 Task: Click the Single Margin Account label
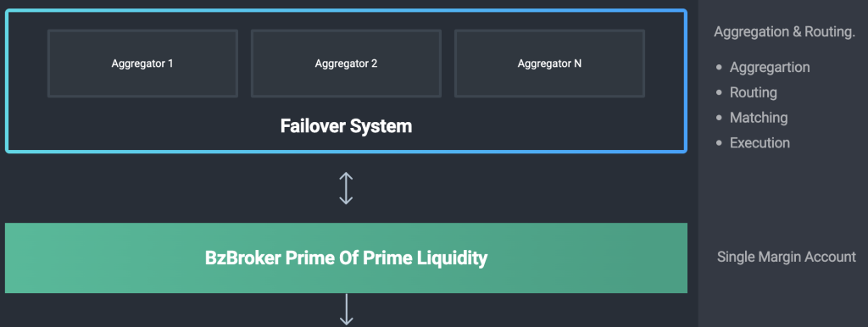coord(786,257)
